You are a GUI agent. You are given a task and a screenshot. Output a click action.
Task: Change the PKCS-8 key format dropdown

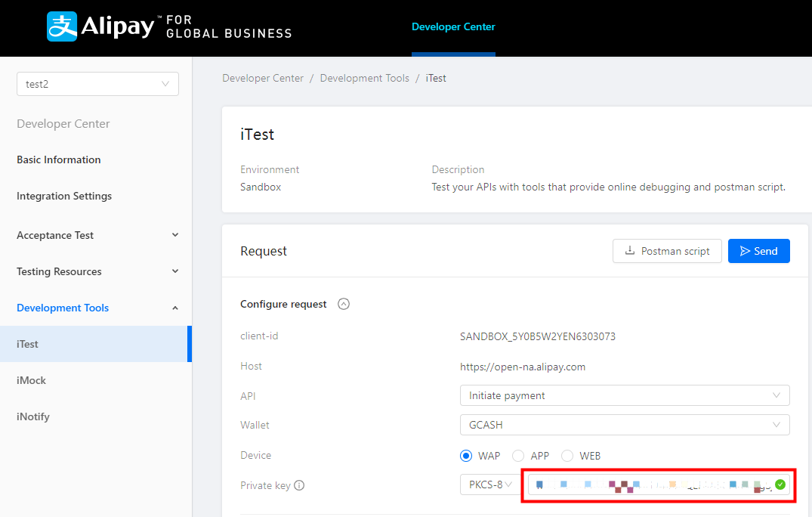pos(489,484)
